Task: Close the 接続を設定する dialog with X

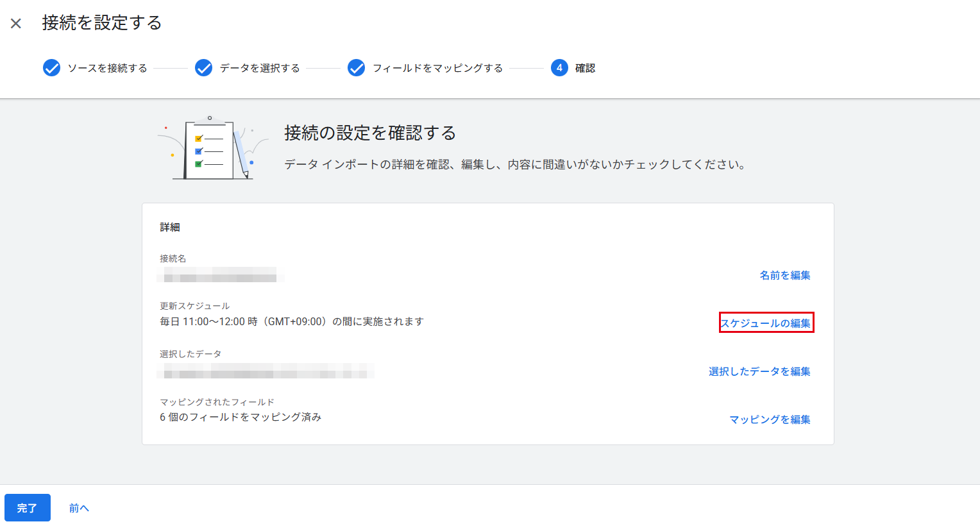Action: click(x=16, y=24)
